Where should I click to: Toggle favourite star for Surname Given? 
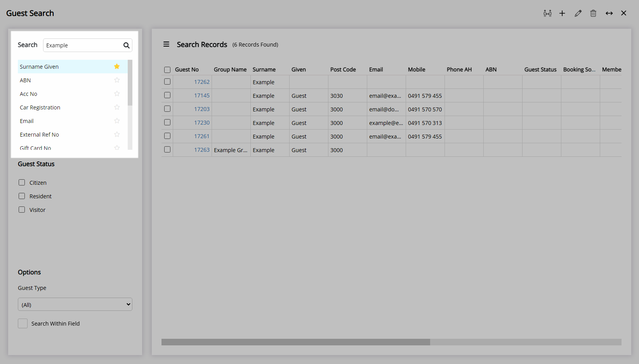point(117,66)
